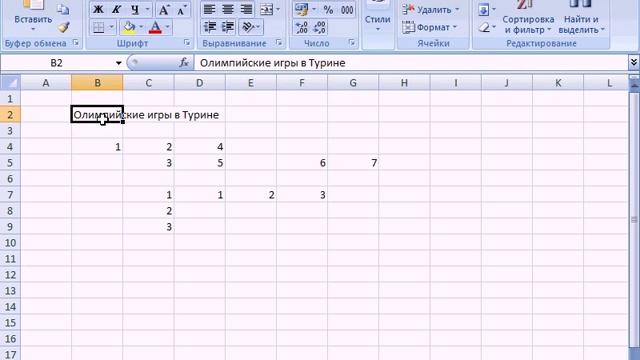640x360 pixels.
Task: Select cell B4 containing 1
Action: pyautogui.click(x=97, y=147)
